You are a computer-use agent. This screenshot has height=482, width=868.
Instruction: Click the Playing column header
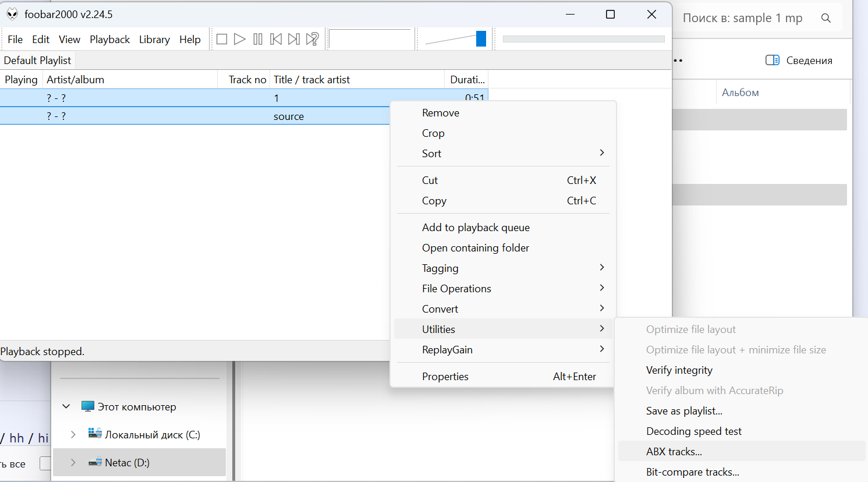point(21,80)
